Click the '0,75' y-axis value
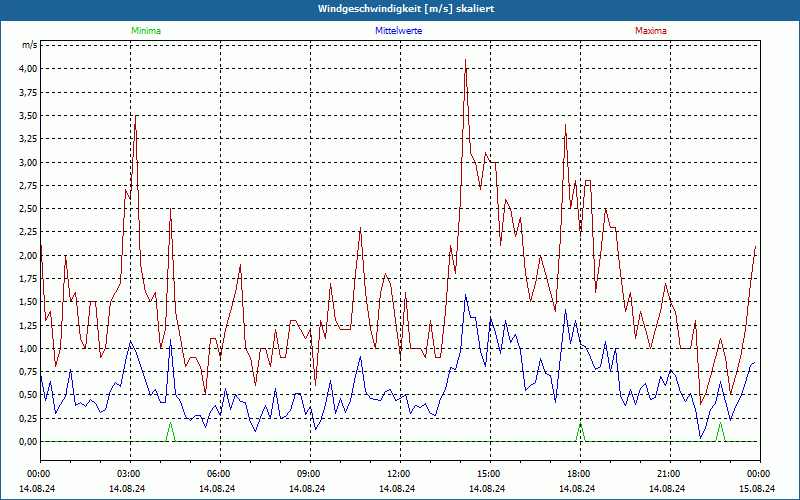 coord(28,371)
